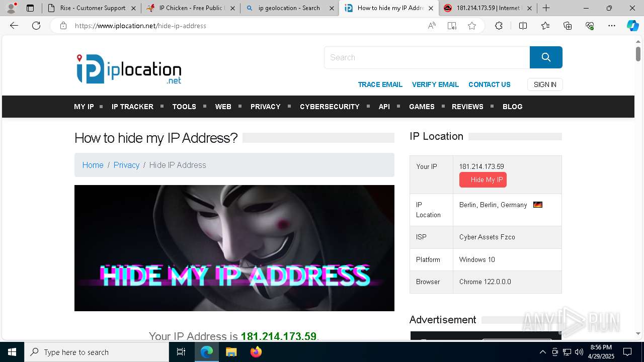Open the tab actions menu icon

click(x=30, y=8)
